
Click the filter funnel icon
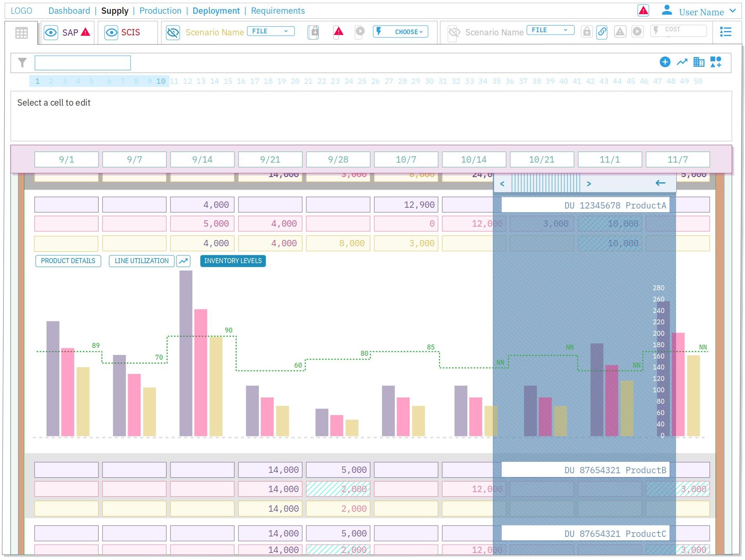[22, 62]
